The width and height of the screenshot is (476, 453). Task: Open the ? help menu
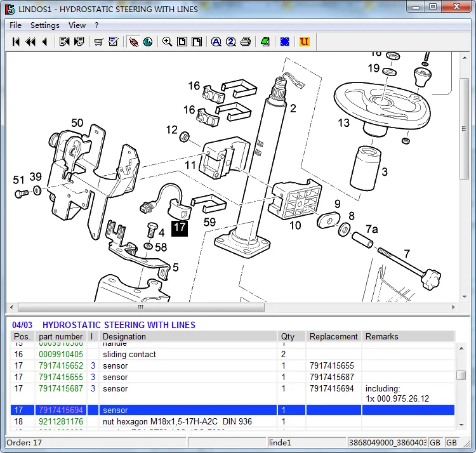pos(96,25)
